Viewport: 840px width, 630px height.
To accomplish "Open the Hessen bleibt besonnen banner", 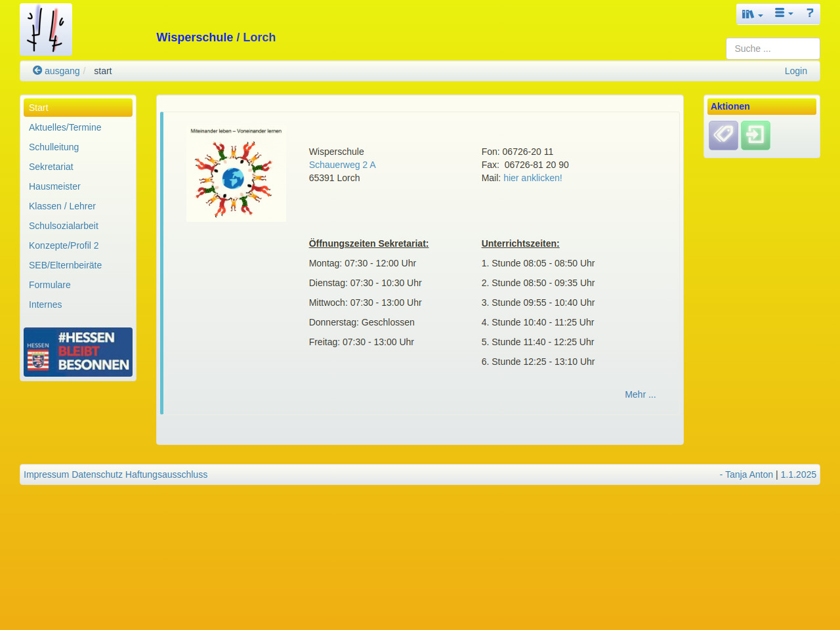I will pyautogui.click(x=78, y=352).
